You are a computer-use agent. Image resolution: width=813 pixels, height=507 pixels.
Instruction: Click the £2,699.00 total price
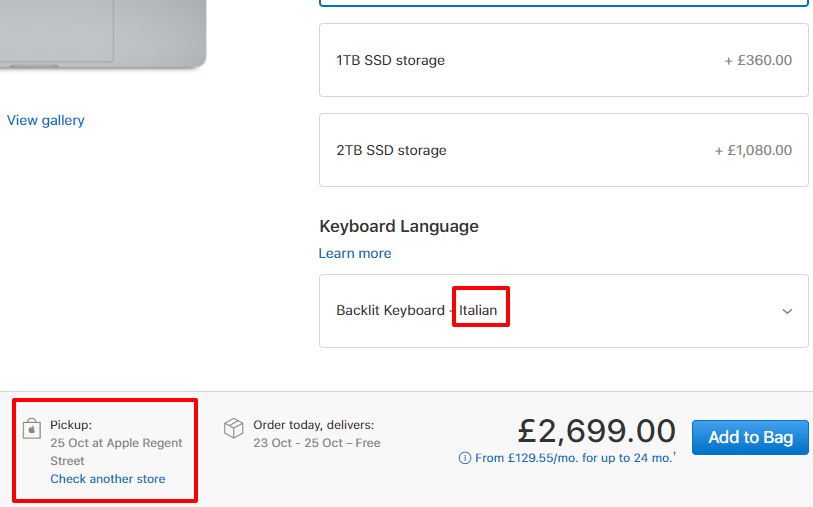click(x=596, y=431)
